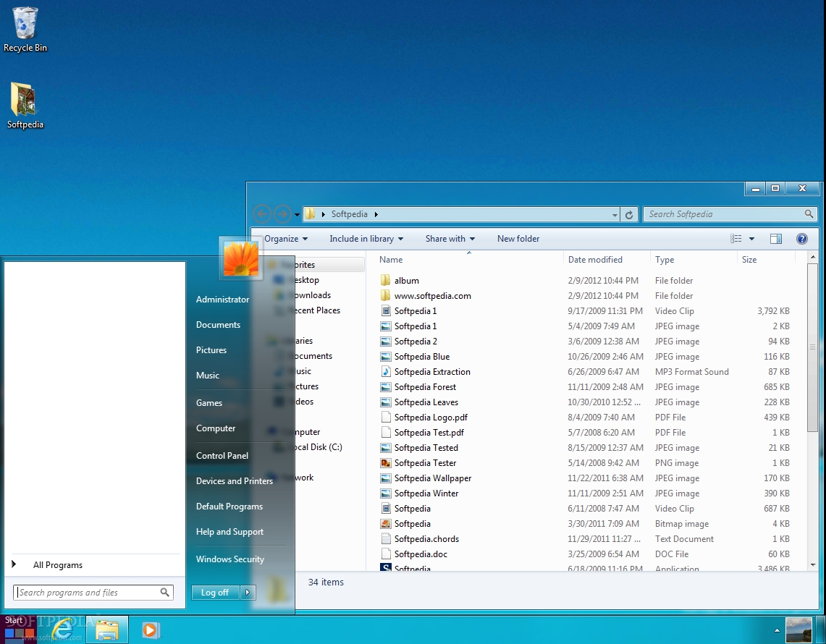This screenshot has width=826, height=644.
Task: Open Pictures from Start menu
Action: pos(211,350)
